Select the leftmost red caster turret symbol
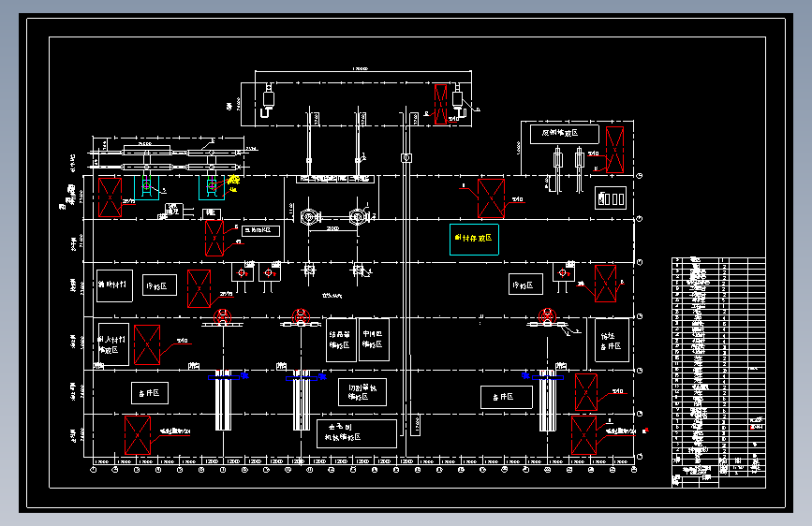 [223, 316]
